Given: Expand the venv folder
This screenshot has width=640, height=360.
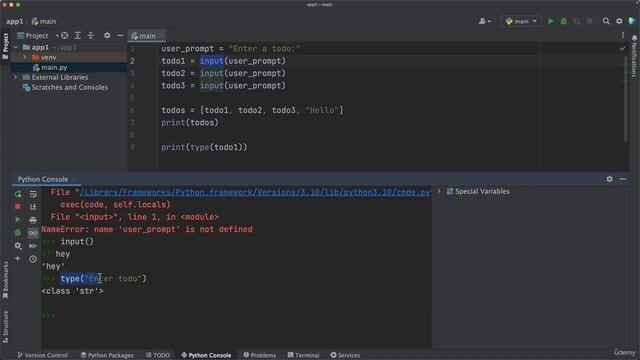Looking at the screenshot, I should [x=25, y=57].
